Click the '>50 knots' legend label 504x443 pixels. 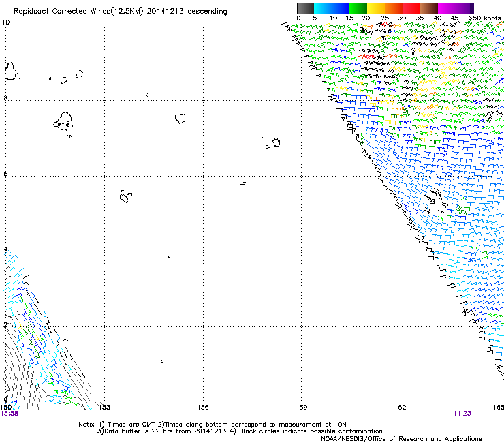pos(485,18)
